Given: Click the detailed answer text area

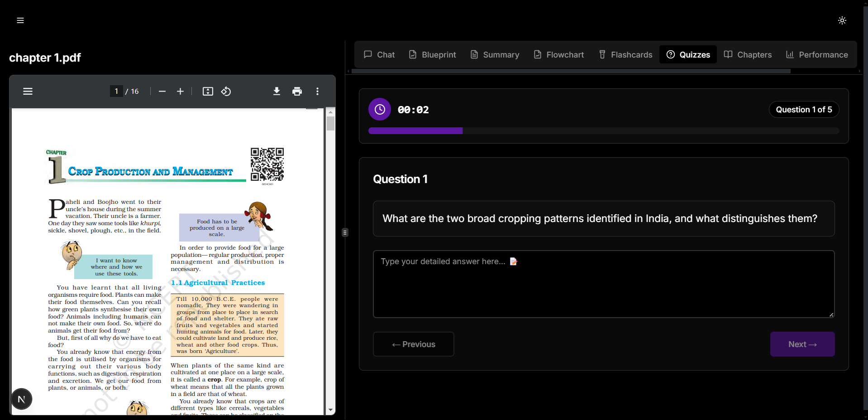Looking at the screenshot, I should point(604,284).
